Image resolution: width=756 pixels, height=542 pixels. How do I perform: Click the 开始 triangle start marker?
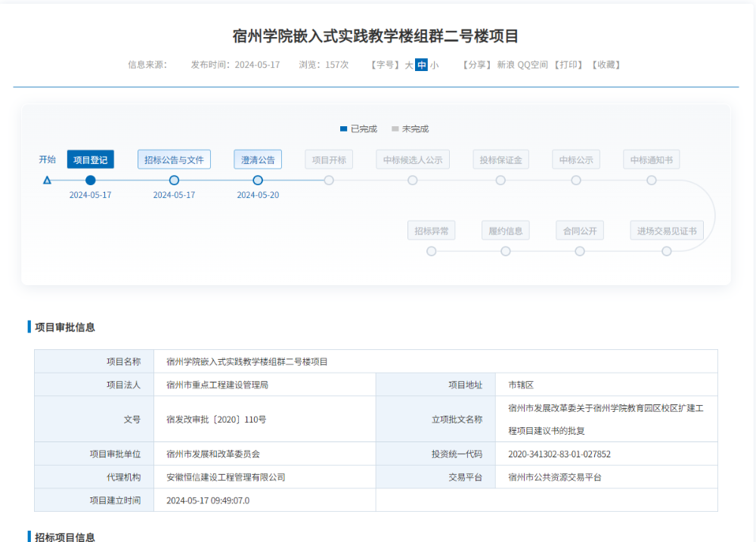pyautogui.click(x=47, y=181)
